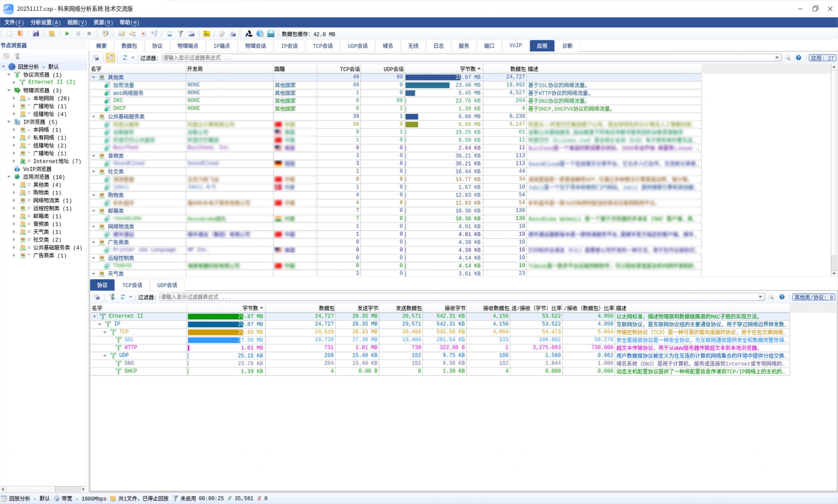Click the yellow folder icon in the toolbar
Image resolution: width=838 pixels, height=504 pixels.
[x=207, y=34]
